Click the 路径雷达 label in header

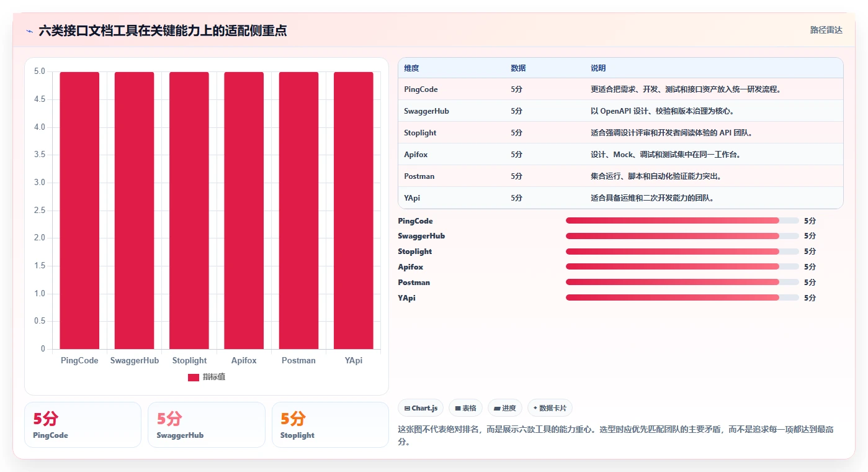click(826, 30)
